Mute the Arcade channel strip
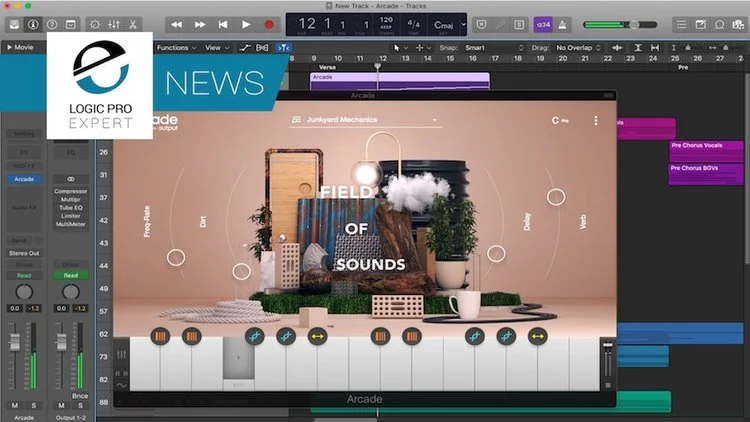This screenshot has width=750, height=422. [15, 405]
